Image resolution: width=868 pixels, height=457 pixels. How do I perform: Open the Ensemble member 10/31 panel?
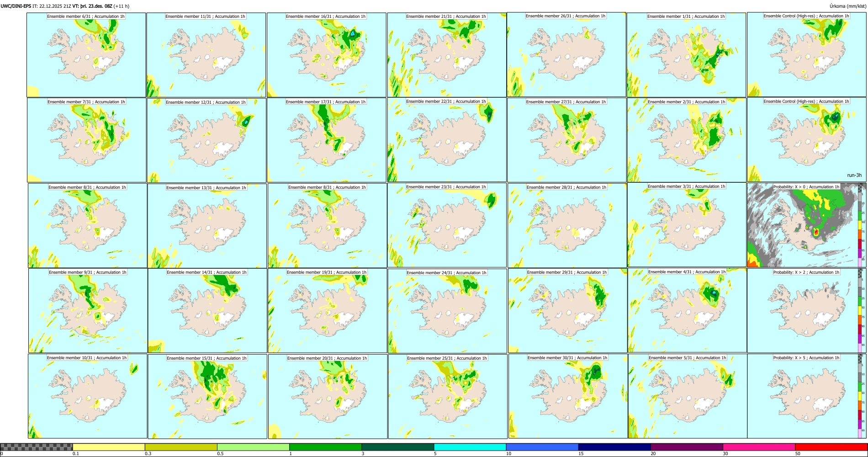coord(88,396)
